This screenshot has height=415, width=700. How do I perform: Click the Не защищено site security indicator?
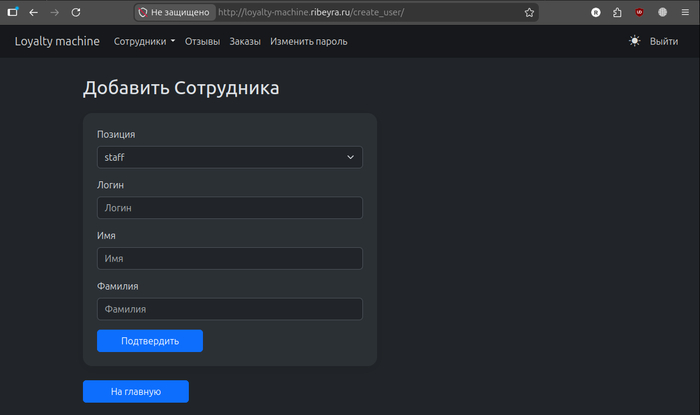pyautogui.click(x=172, y=13)
